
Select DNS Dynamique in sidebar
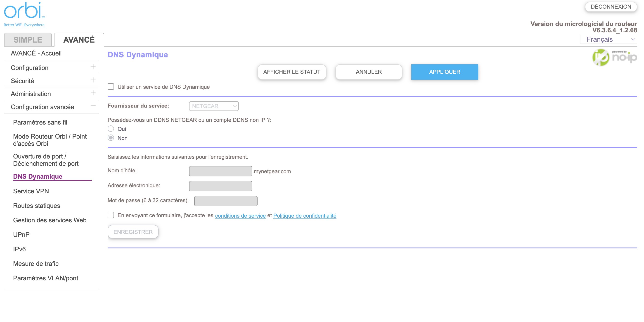38,176
